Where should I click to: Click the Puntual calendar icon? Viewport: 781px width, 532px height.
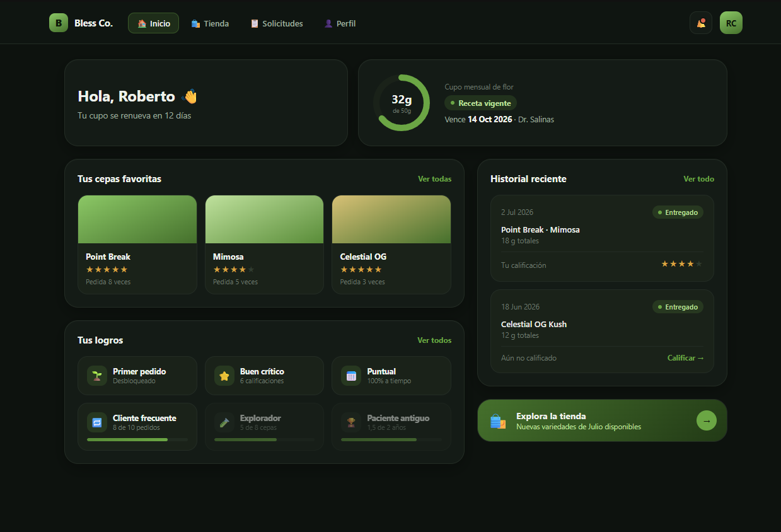(351, 376)
